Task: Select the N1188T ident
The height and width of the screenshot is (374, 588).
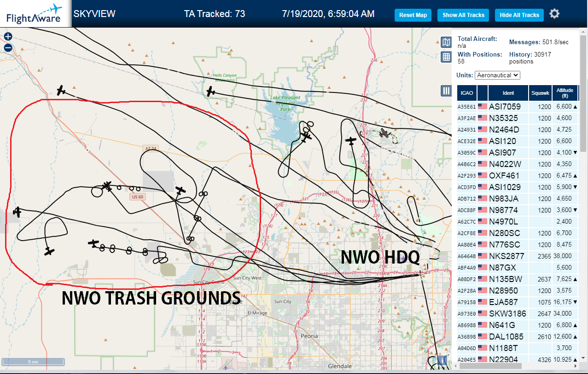Action: click(503, 348)
